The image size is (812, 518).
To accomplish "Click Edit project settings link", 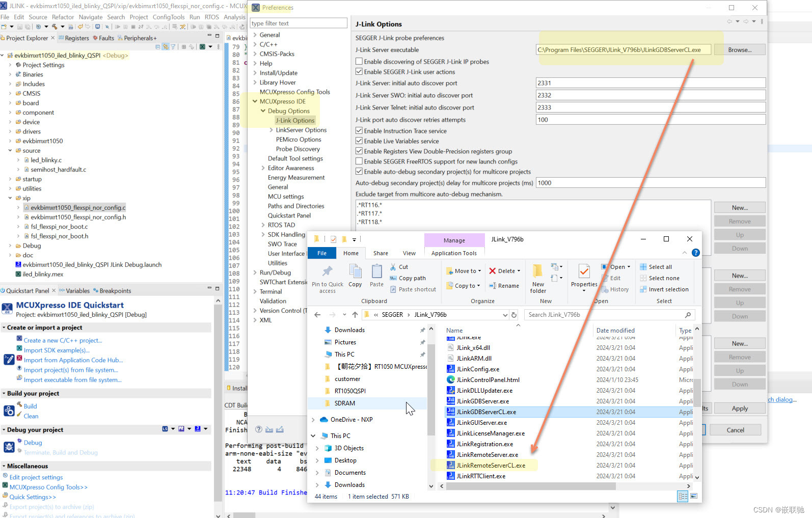I will pyautogui.click(x=36, y=477).
